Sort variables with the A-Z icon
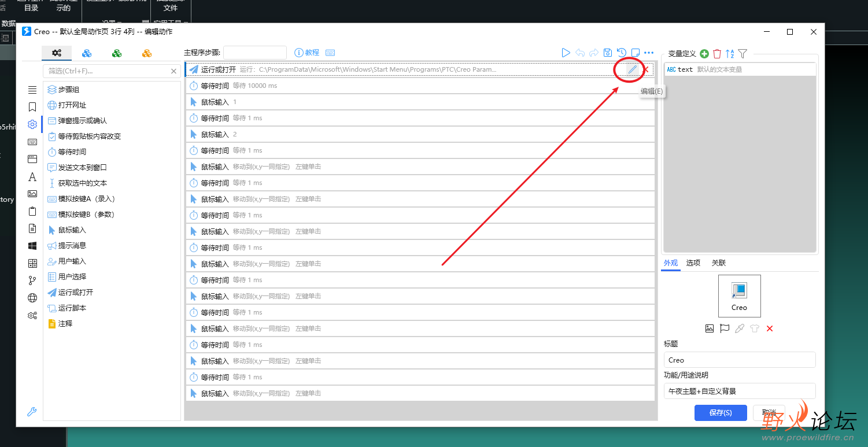Image resolution: width=868 pixels, height=447 pixels. point(730,54)
